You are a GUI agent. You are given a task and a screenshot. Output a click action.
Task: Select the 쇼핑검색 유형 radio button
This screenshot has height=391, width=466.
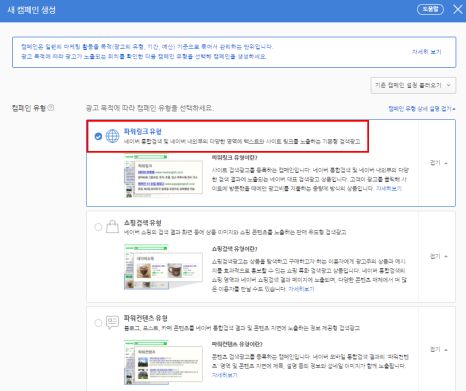pyautogui.click(x=98, y=227)
